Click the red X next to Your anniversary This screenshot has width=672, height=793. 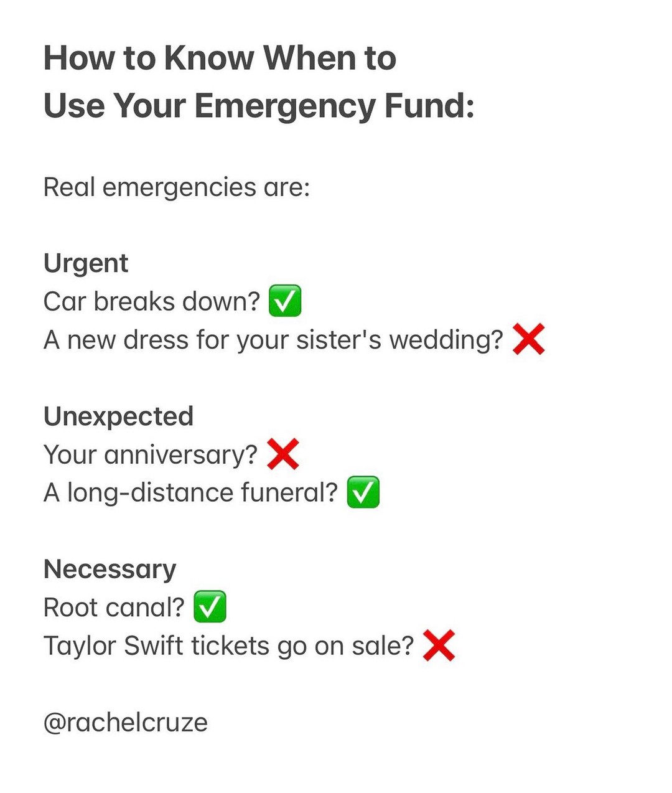tap(283, 454)
